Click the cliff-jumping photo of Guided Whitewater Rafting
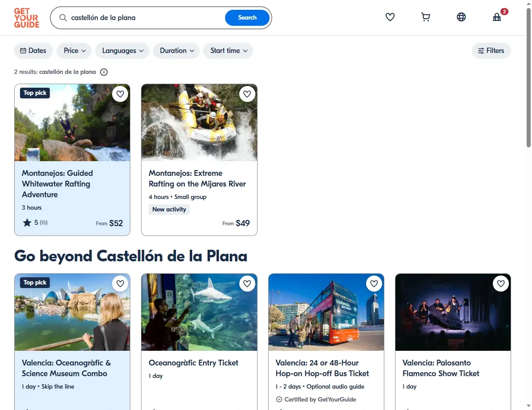Viewport: 532px width, 410px height. [72, 122]
